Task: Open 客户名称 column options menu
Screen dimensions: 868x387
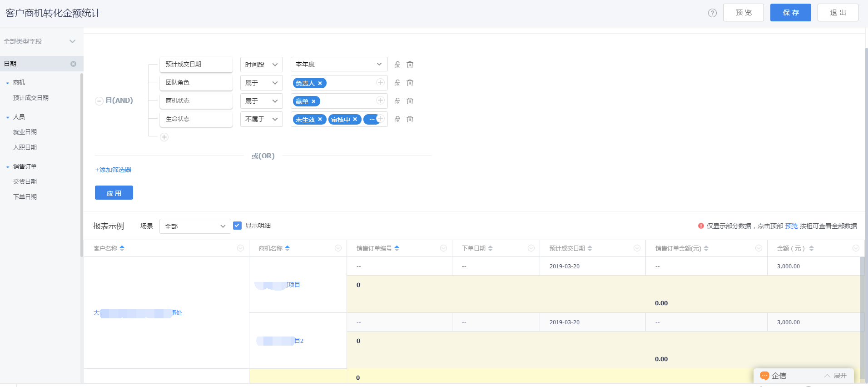Action: click(241, 248)
